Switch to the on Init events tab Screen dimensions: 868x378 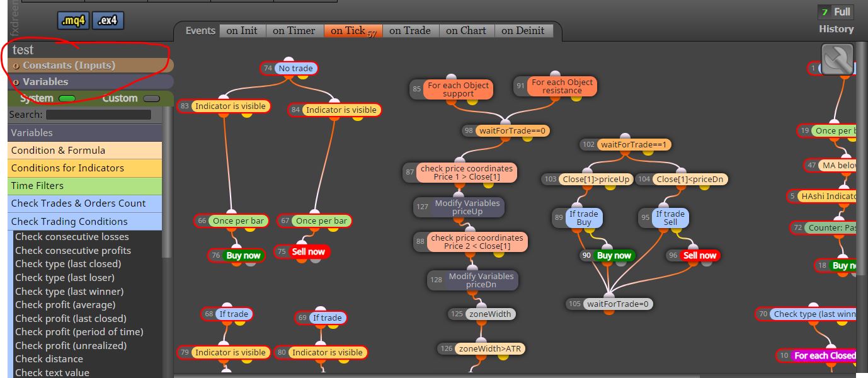(x=242, y=30)
